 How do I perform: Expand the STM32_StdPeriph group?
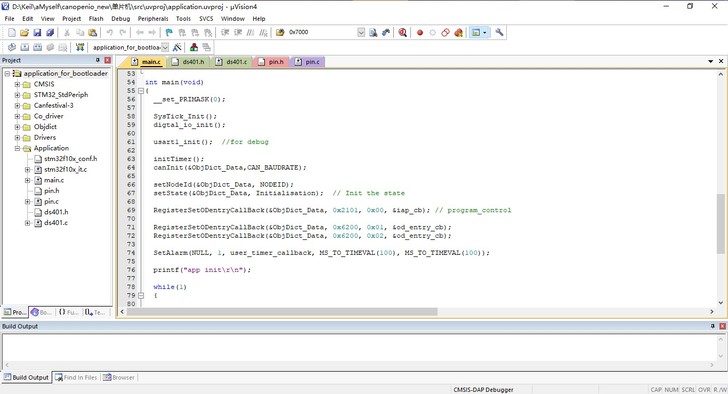pos(17,95)
